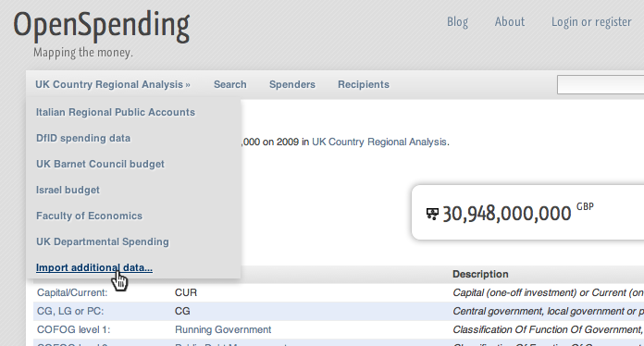
Task: Click Import additional data link
Action: tap(94, 267)
